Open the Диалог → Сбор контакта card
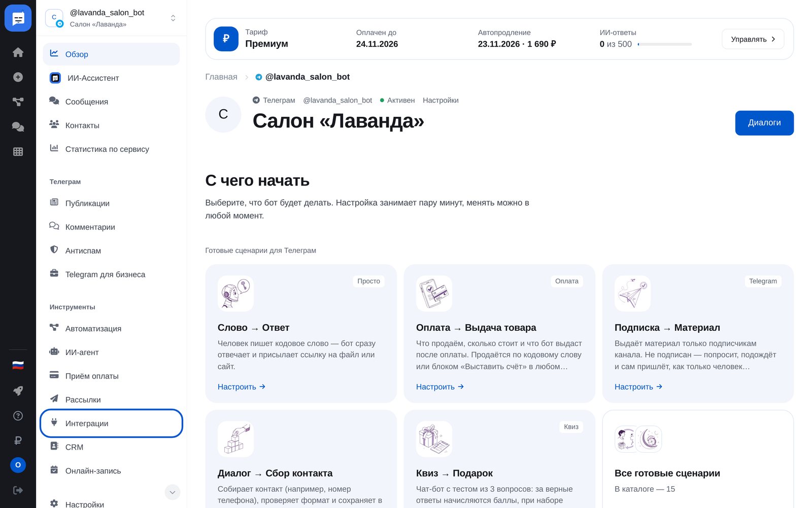 [x=301, y=459]
